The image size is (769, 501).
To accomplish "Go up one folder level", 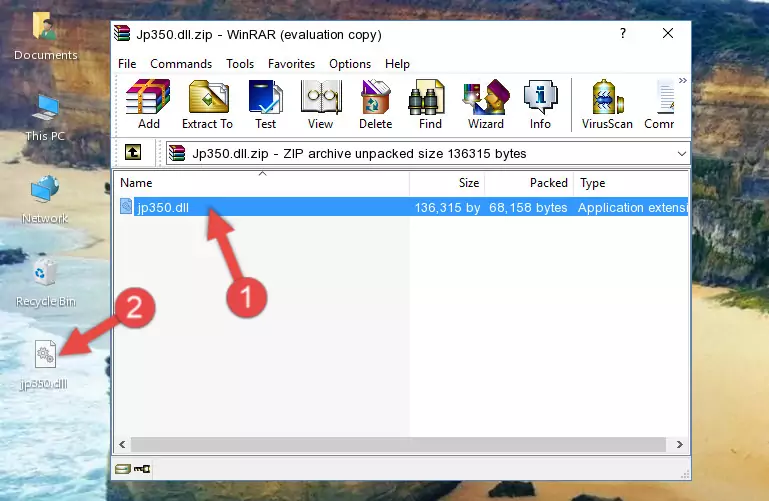I will [x=133, y=152].
